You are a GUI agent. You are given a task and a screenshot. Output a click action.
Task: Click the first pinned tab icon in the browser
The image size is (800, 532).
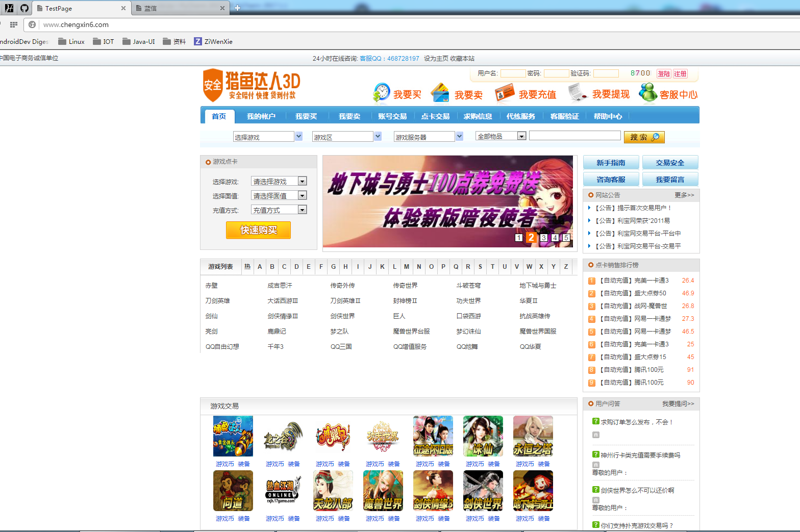tap(9, 8)
